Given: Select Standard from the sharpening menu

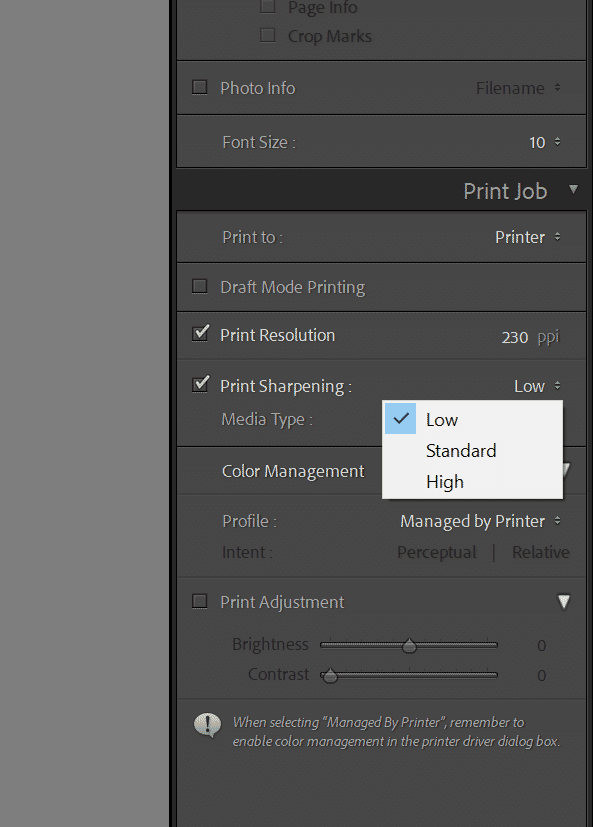Looking at the screenshot, I should pos(461,450).
